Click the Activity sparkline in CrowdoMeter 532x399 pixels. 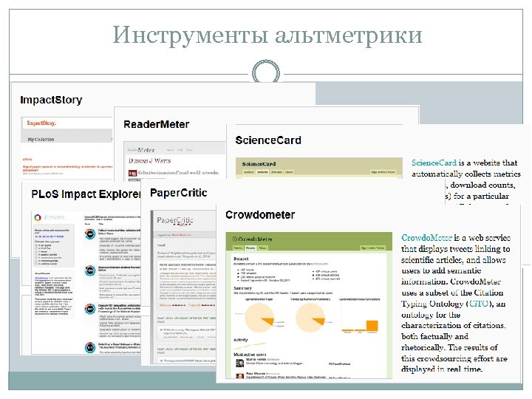click(x=250, y=346)
